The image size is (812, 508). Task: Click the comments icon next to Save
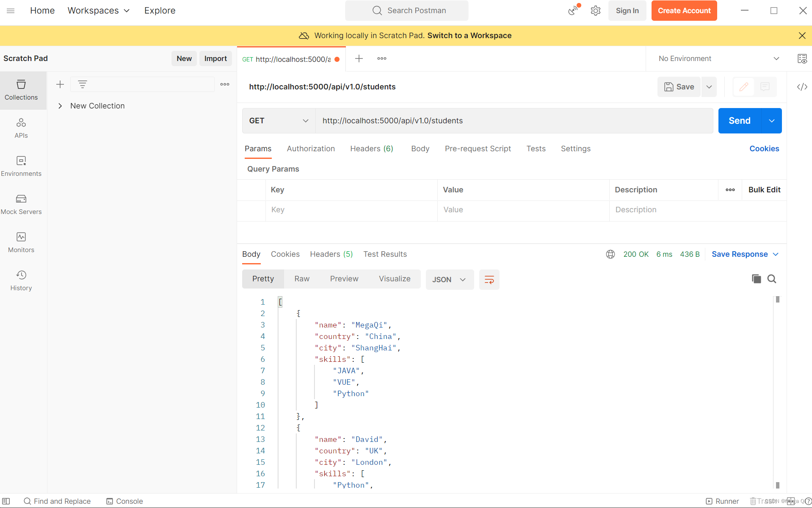765,87
